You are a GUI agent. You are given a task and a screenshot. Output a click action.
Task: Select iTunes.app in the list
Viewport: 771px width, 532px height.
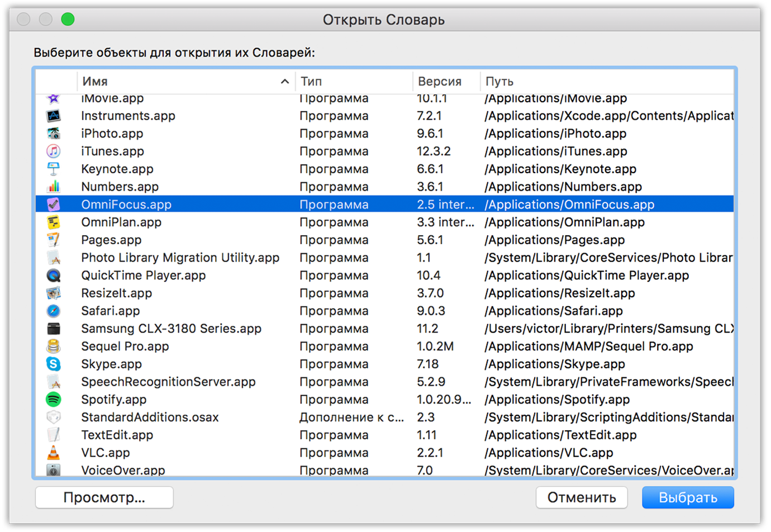112,151
